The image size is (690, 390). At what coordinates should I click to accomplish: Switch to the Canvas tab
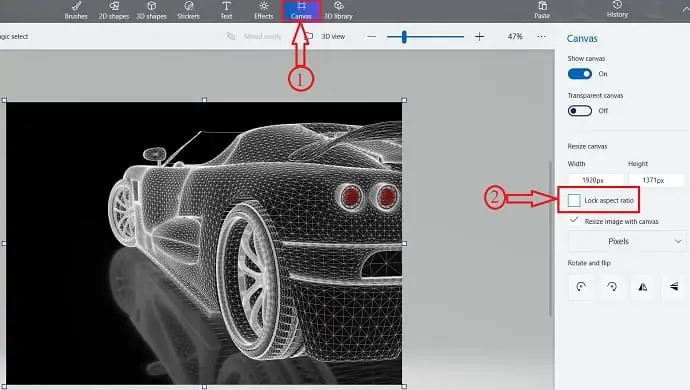tap(301, 11)
